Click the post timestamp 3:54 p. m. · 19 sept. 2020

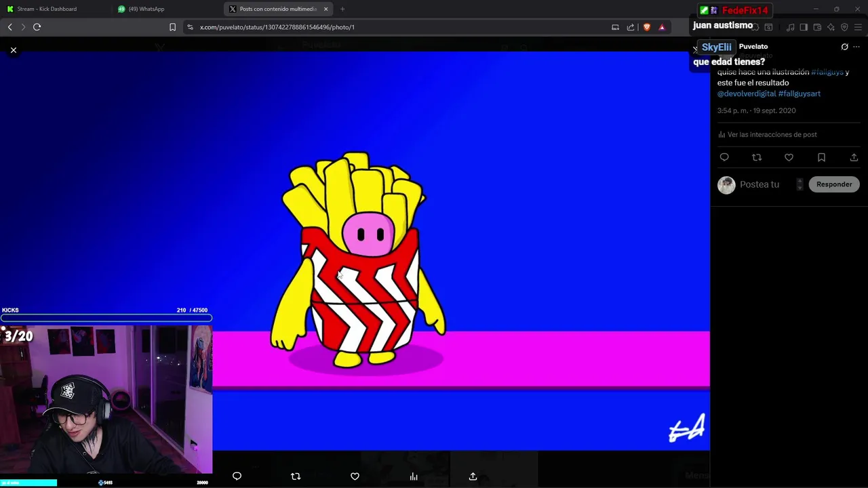[757, 110]
